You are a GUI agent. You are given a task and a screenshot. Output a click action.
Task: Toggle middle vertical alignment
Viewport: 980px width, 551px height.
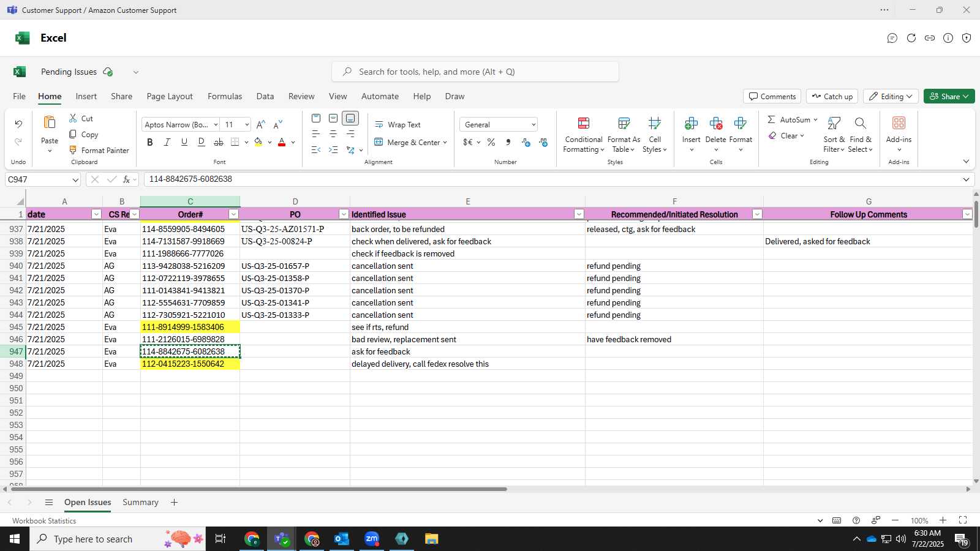point(333,118)
